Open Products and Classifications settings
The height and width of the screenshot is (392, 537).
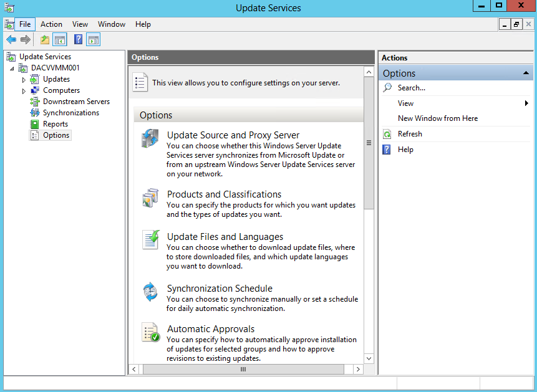[x=224, y=194]
